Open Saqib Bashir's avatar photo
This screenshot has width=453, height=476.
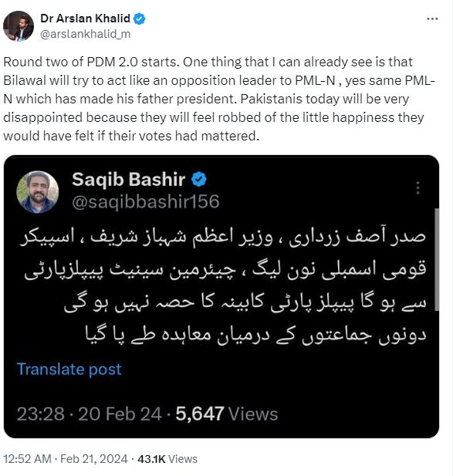(x=37, y=192)
